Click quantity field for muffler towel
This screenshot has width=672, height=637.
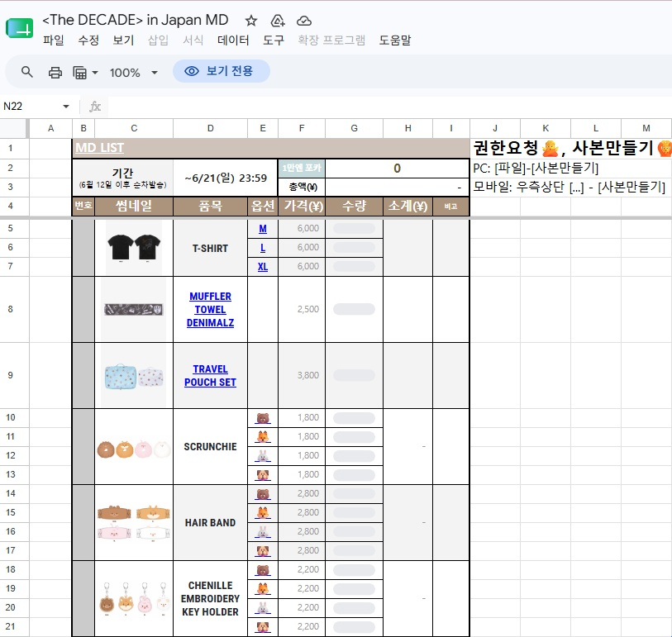coord(354,309)
